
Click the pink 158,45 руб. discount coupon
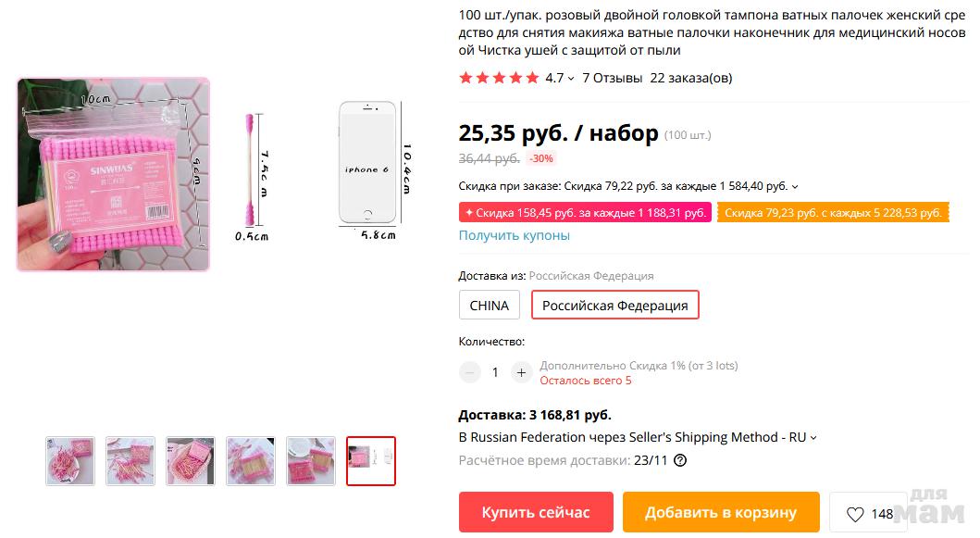(x=585, y=213)
